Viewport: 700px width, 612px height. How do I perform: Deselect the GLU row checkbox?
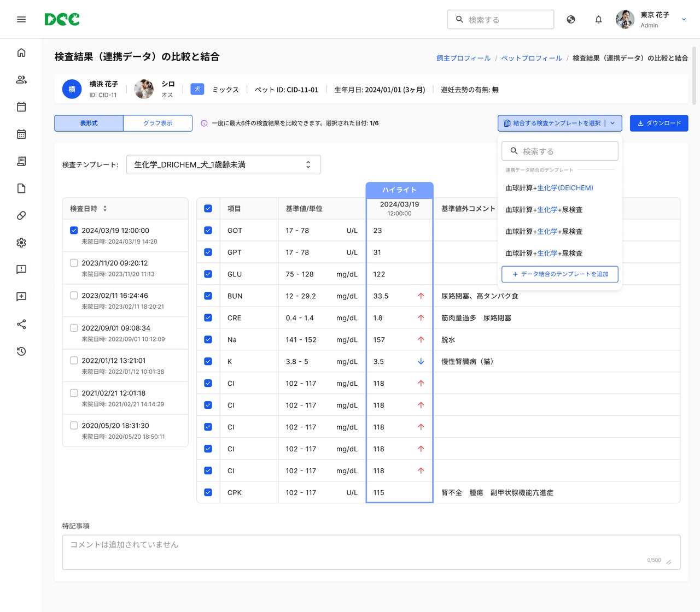(208, 274)
